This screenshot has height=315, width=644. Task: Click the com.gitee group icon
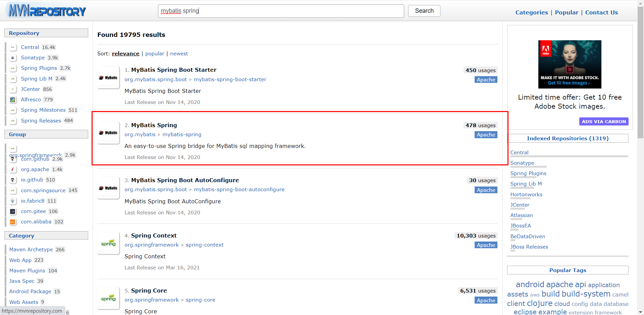pyautogui.click(x=13, y=211)
